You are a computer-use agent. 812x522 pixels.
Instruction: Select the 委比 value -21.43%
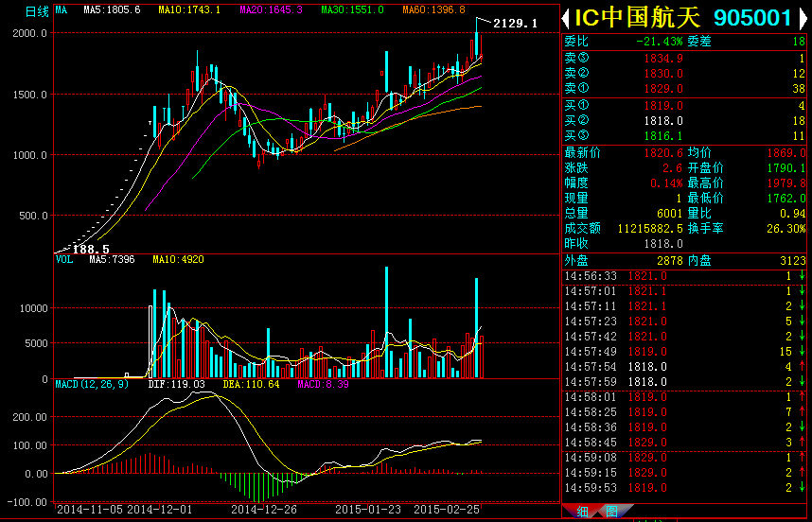point(660,42)
